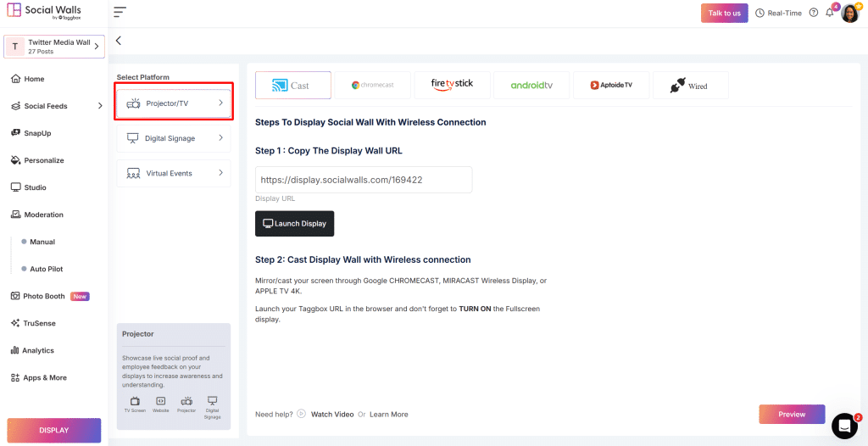868x446 pixels.
Task: Click the notification bell icon
Action: pos(830,13)
